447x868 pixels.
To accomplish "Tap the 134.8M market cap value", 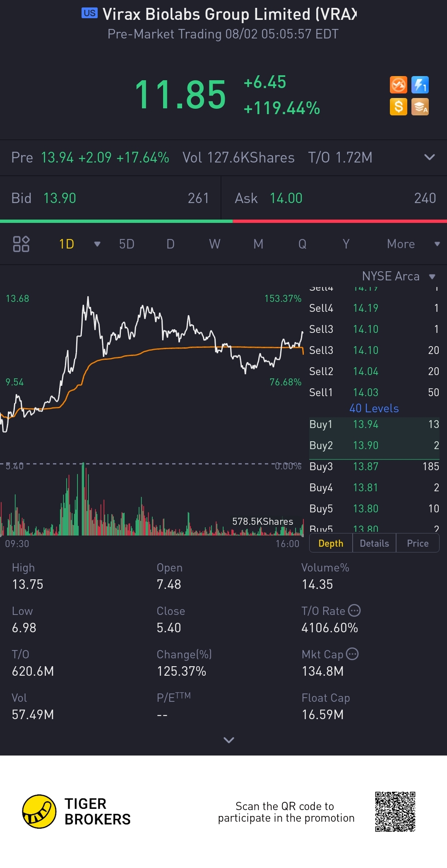I will 323,672.
